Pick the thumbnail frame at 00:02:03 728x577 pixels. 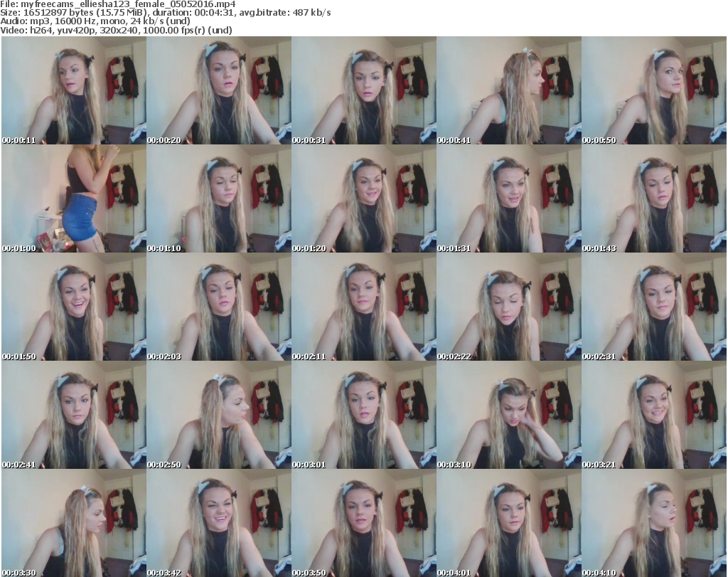tap(219, 307)
